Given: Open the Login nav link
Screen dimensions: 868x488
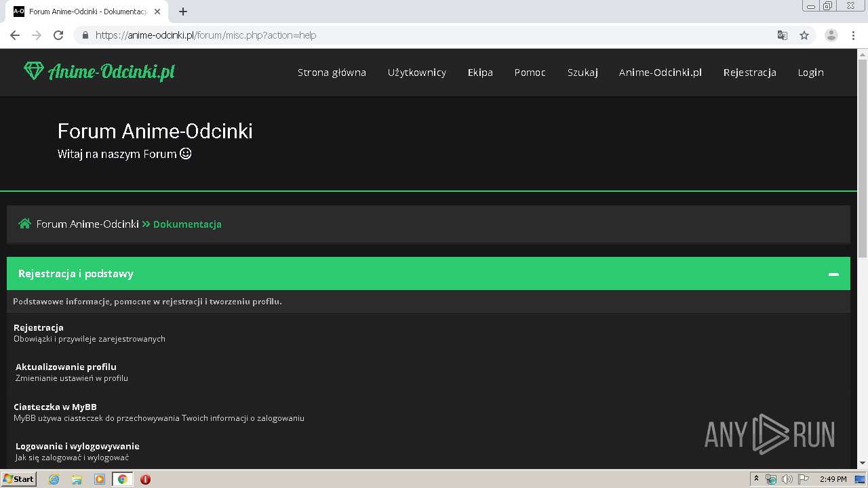Looking at the screenshot, I should pyautogui.click(x=810, y=73).
